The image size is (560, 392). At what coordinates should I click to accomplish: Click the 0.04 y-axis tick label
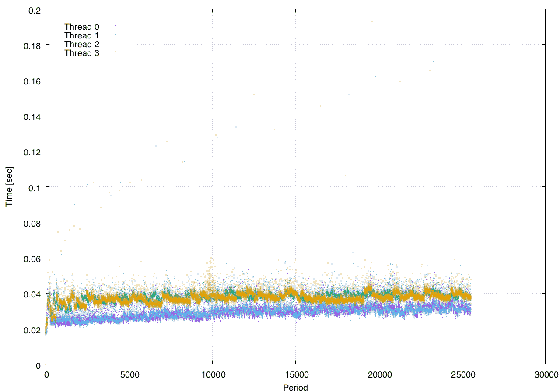(x=32, y=294)
